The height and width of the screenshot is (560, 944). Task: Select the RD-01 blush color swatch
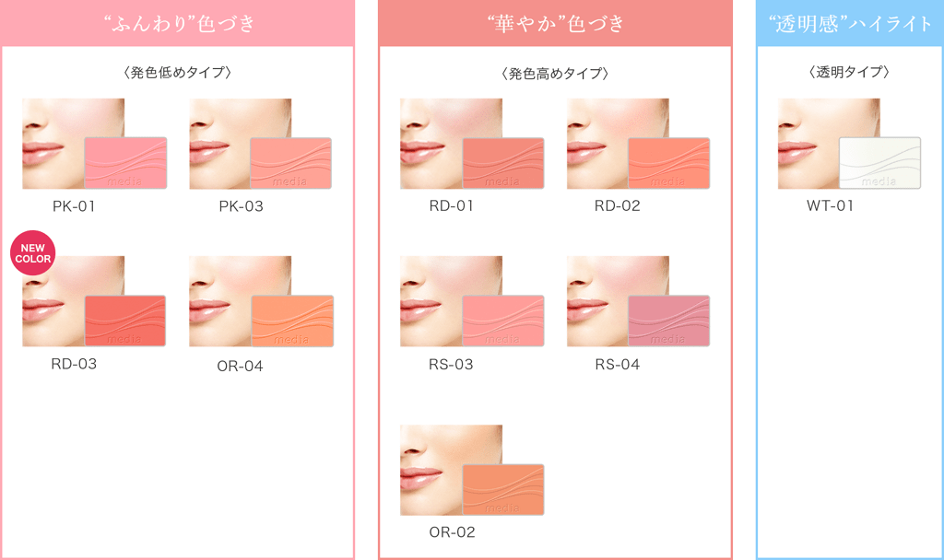click(x=503, y=163)
